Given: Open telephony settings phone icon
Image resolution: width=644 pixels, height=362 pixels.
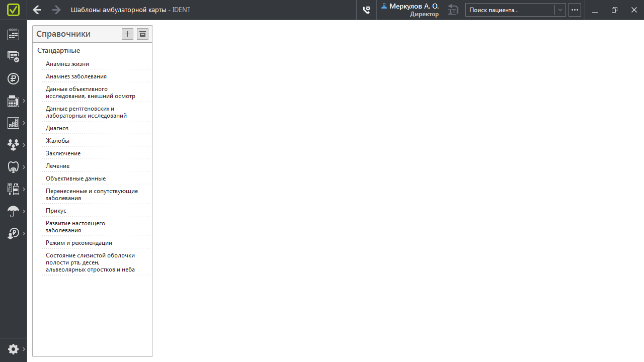Looking at the screenshot, I should tap(367, 10).
